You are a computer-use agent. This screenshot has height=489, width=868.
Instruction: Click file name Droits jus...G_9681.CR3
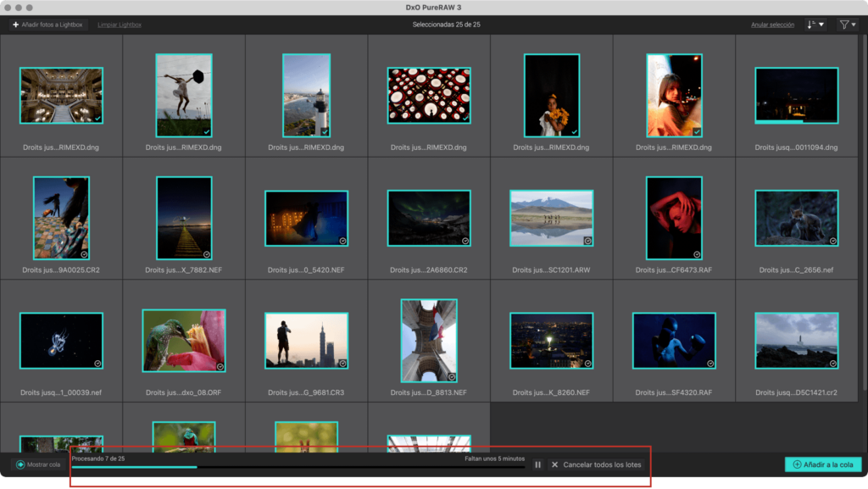pos(306,392)
